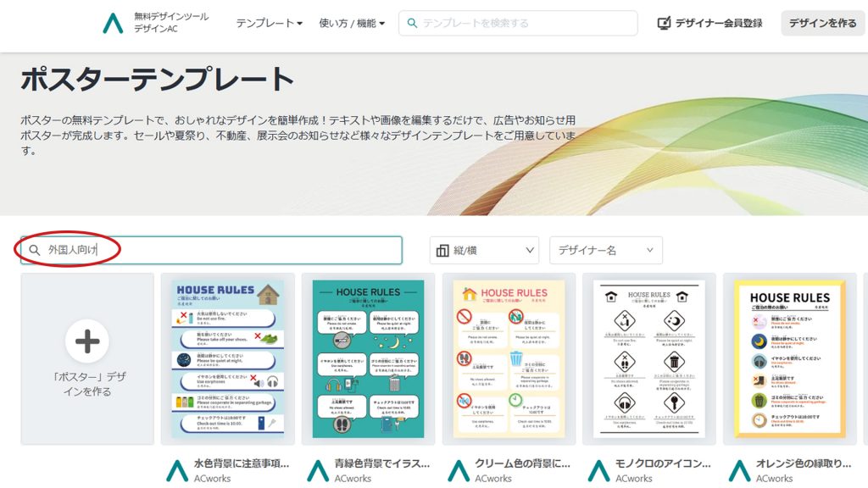Open the 使い方 / 機能 menu
868x488 pixels.
pos(352,23)
